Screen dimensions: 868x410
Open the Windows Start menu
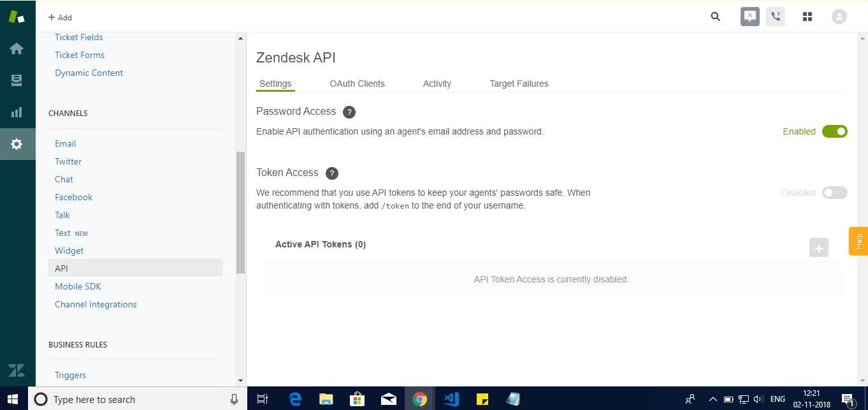click(x=14, y=399)
